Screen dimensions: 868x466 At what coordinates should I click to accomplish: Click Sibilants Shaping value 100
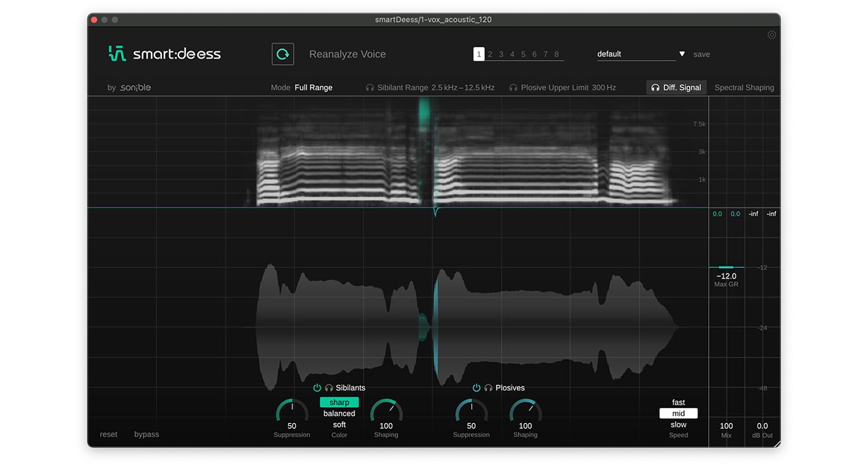click(x=386, y=426)
